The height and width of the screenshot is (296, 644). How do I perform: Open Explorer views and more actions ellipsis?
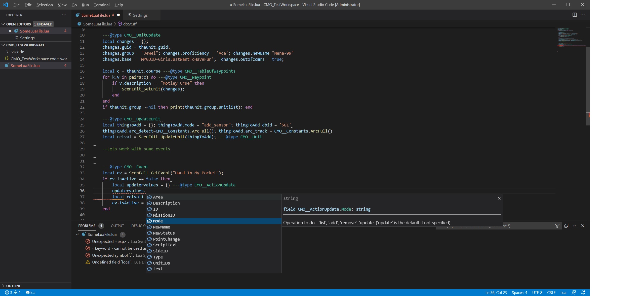point(64,15)
